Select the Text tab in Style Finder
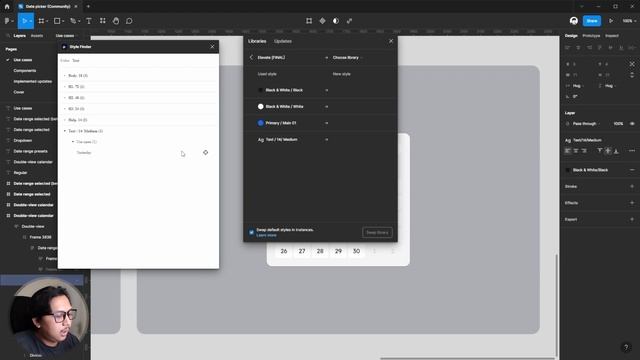 (76, 60)
